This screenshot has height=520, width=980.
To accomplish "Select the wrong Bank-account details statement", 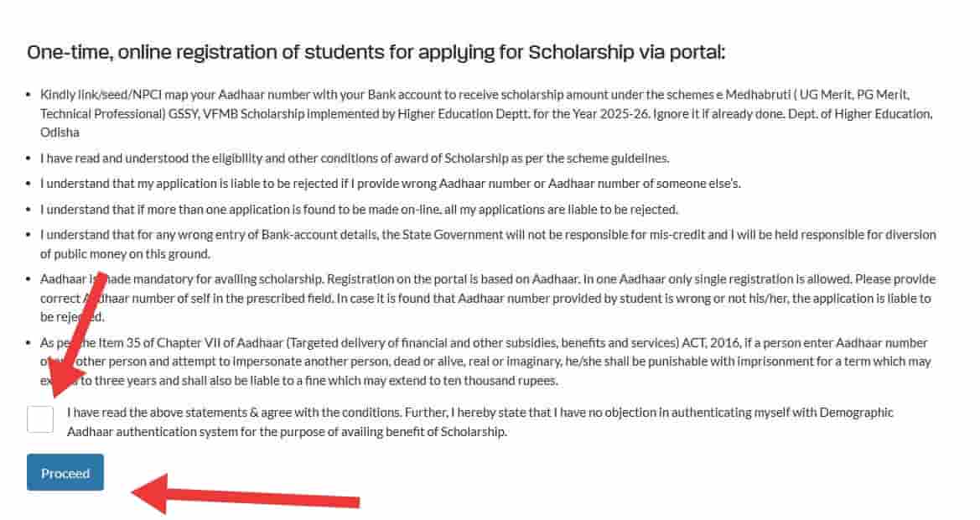I will pos(488,244).
